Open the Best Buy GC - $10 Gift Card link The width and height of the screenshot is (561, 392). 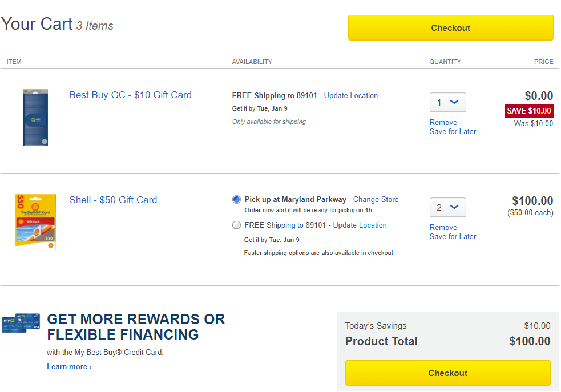(131, 95)
